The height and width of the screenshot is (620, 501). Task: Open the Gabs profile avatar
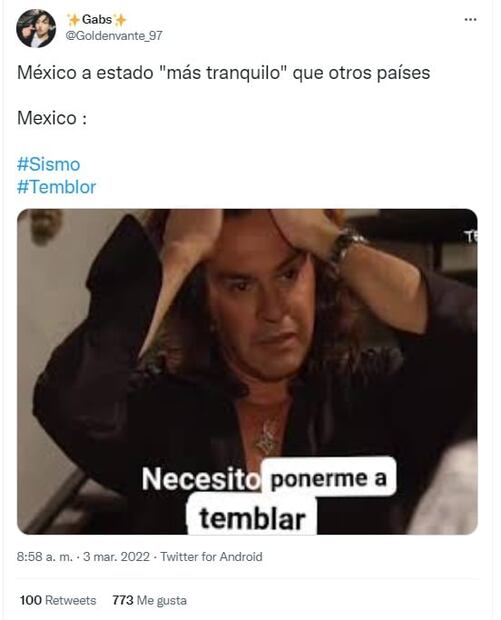pos(36,28)
